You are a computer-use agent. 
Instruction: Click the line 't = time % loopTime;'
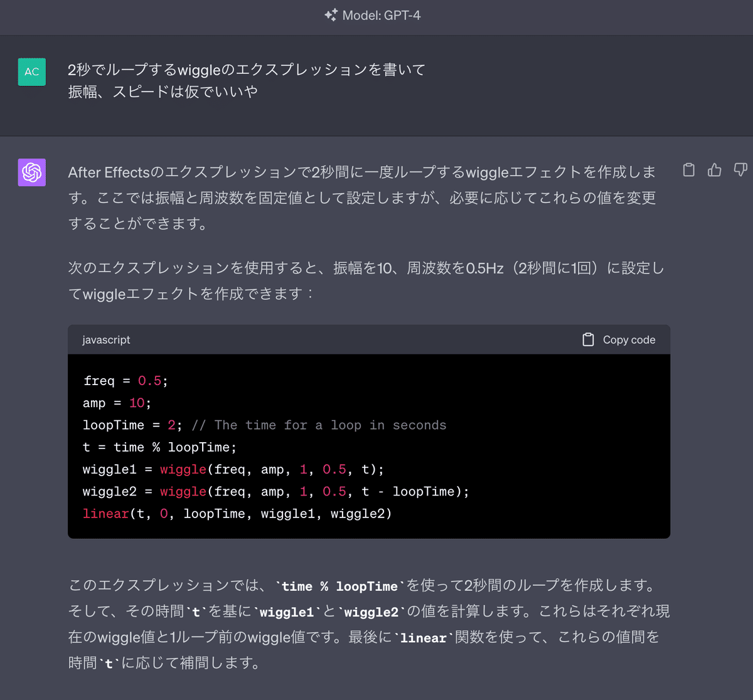pos(159,447)
